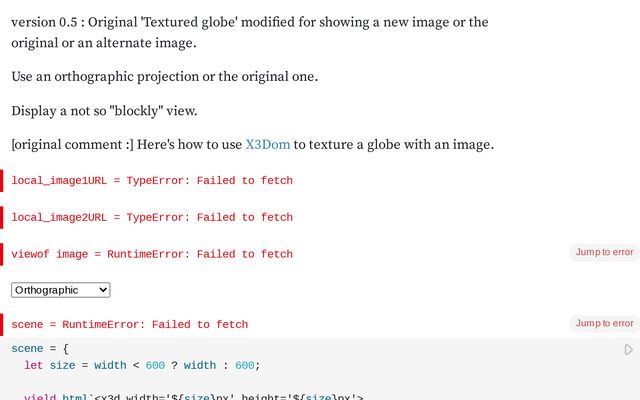
Task: Open the Orthographic projection dropdown
Action: [60, 290]
